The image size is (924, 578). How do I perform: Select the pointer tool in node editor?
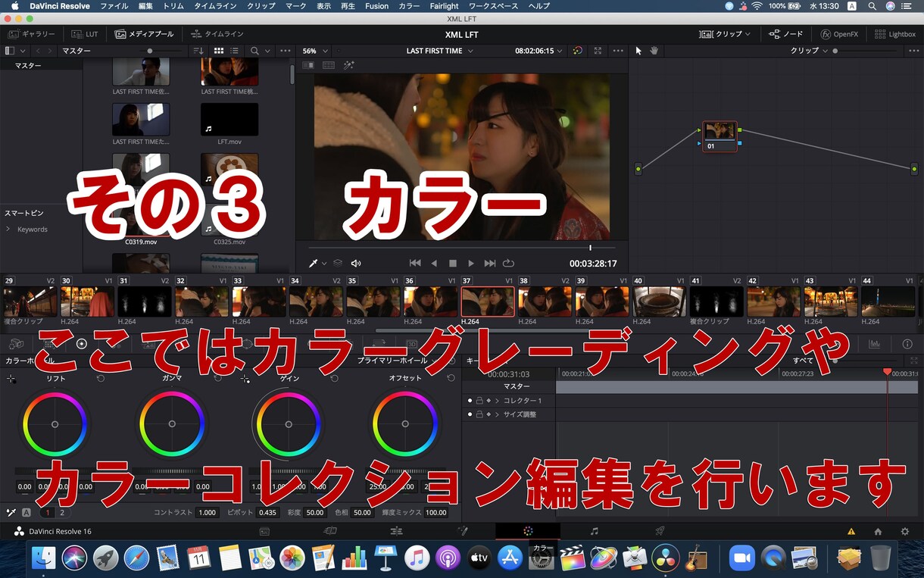(x=638, y=51)
